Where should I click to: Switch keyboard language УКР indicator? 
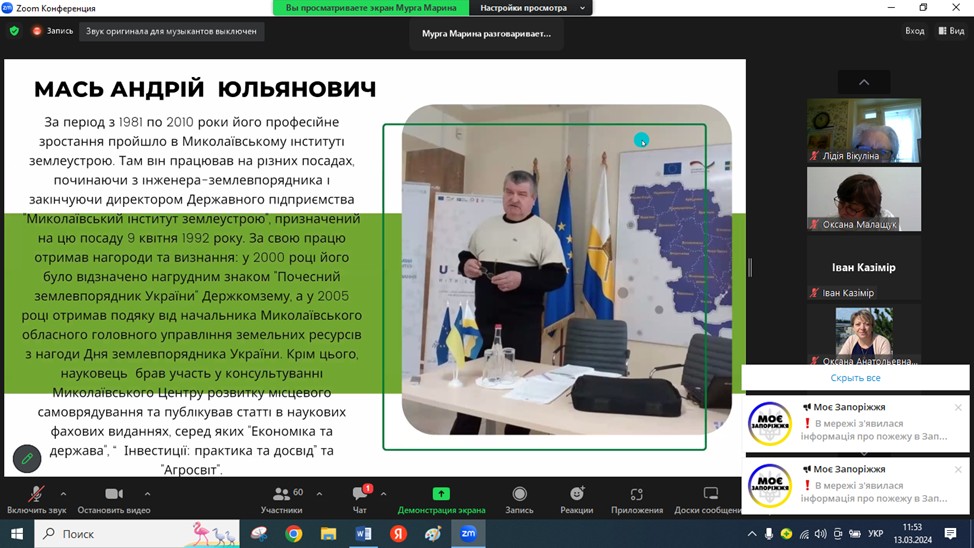click(876, 534)
